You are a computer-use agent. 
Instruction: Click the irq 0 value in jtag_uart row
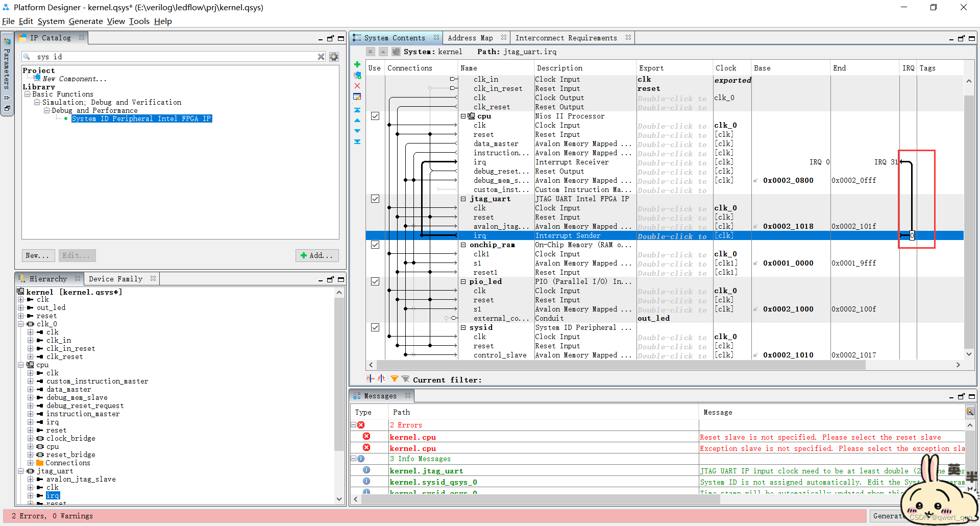[x=912, y=235]
